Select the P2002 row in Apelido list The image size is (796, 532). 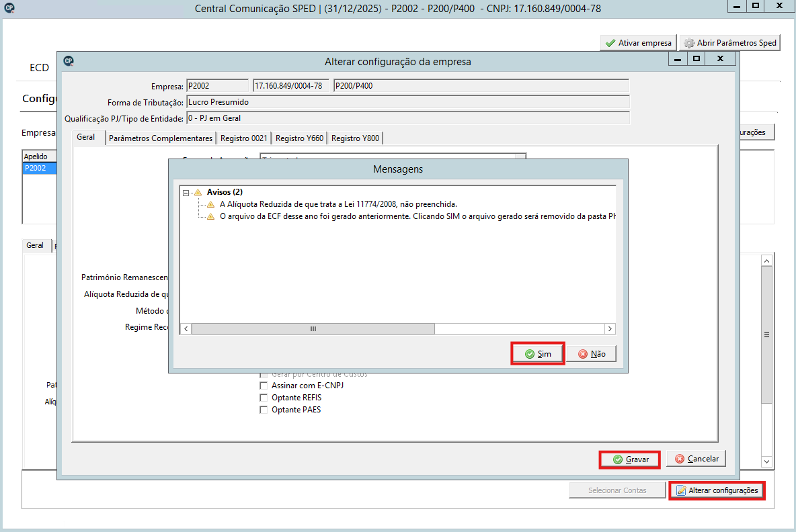(40, 169)
